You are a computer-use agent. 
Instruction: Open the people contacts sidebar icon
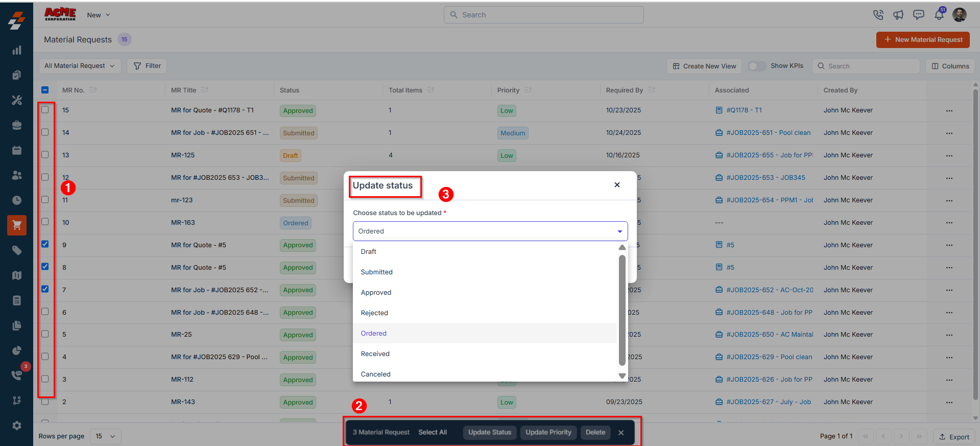point(17,175)
